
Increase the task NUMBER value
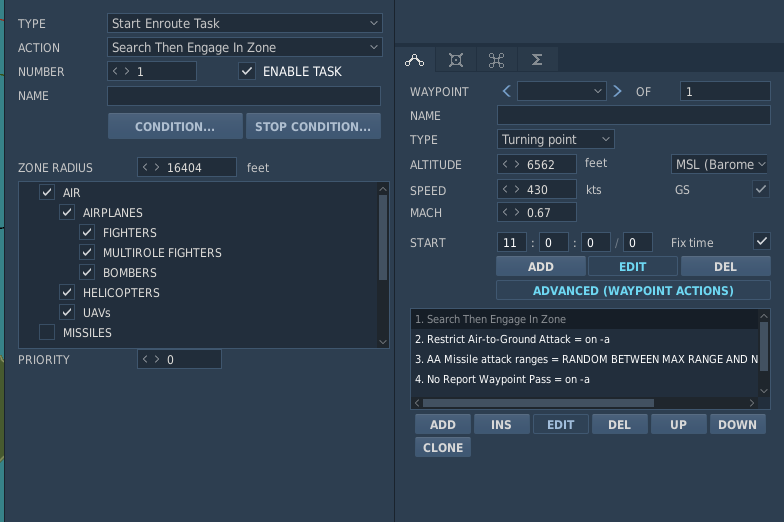[127, 71]
